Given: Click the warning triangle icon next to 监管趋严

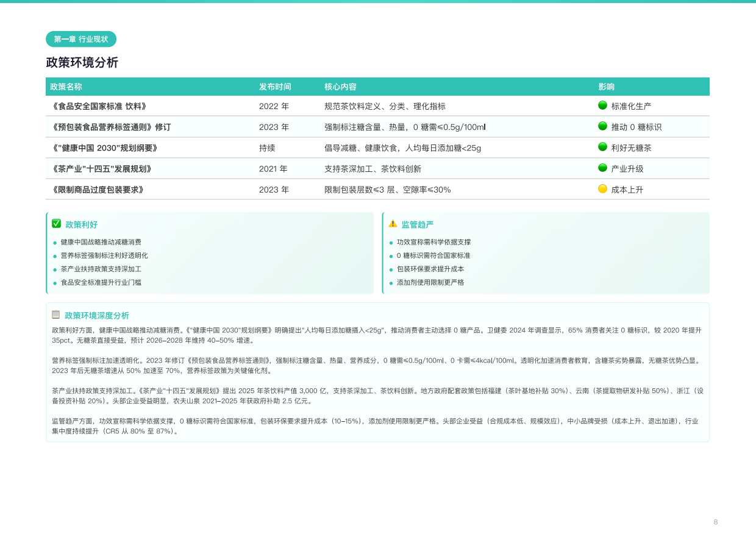Looking at the screenshot, I should point(393,224).
